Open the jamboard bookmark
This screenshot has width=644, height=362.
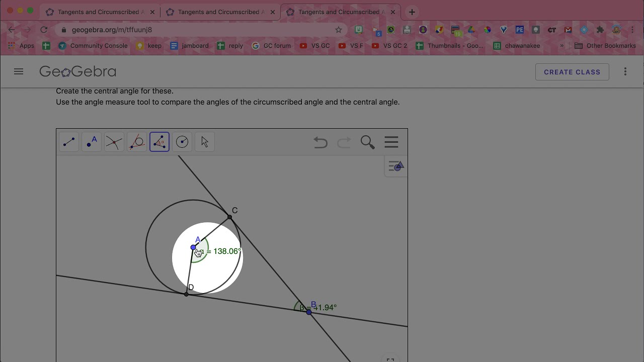pos(189,46)
